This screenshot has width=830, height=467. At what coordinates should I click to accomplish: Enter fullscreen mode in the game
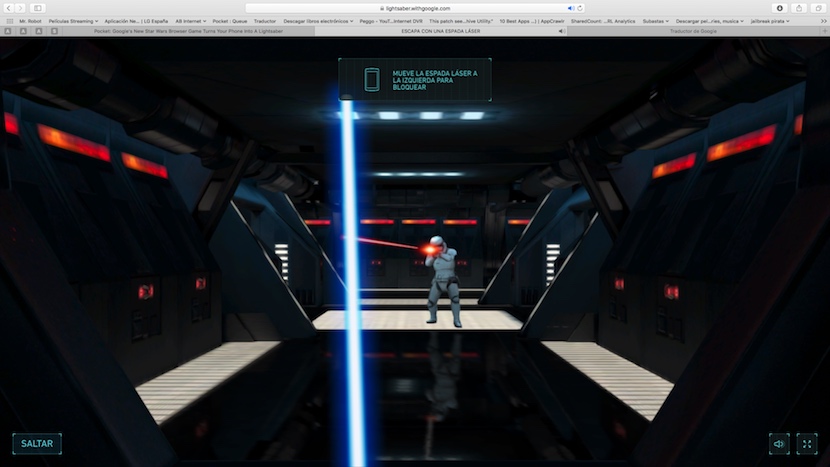coord(806,444)
